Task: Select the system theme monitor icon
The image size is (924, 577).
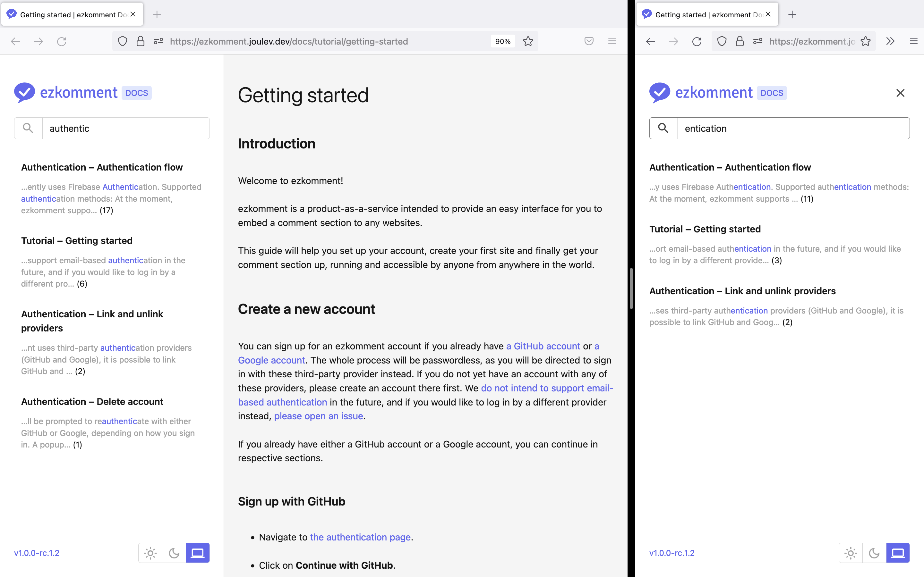Action: click(x=197, y=553)
